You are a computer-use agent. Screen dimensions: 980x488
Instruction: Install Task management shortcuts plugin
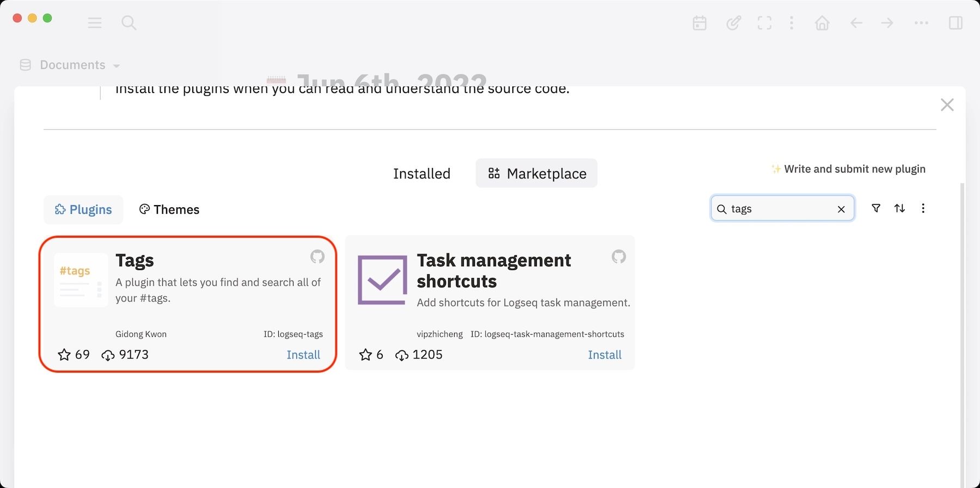point(604,355)
